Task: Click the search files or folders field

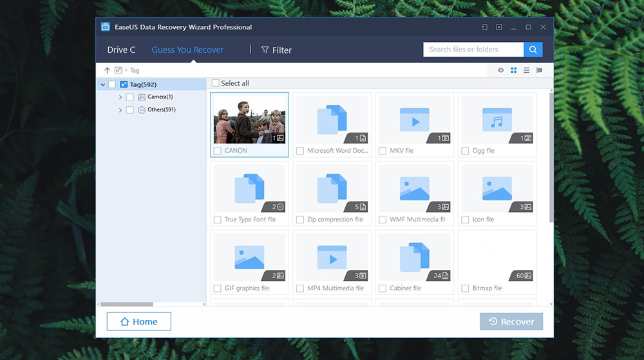Action: point(473,50)
